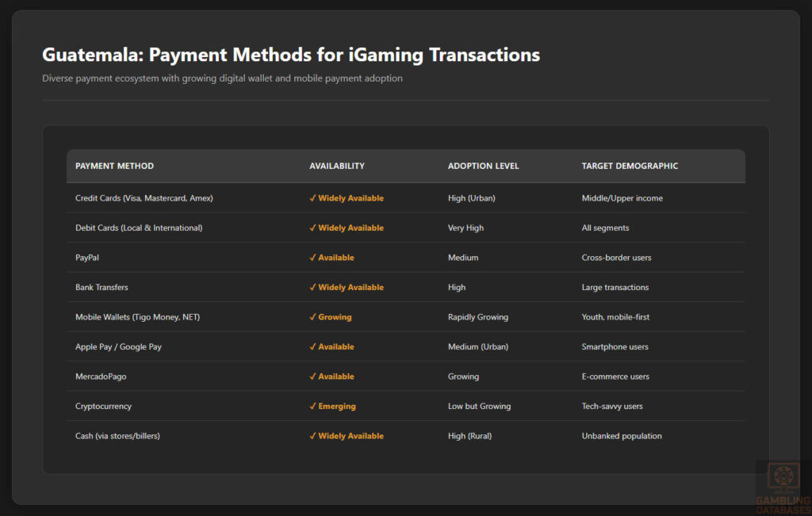
Task: Click the checkmark beside Bank Transfers availability
Action: tap(313, 287)
